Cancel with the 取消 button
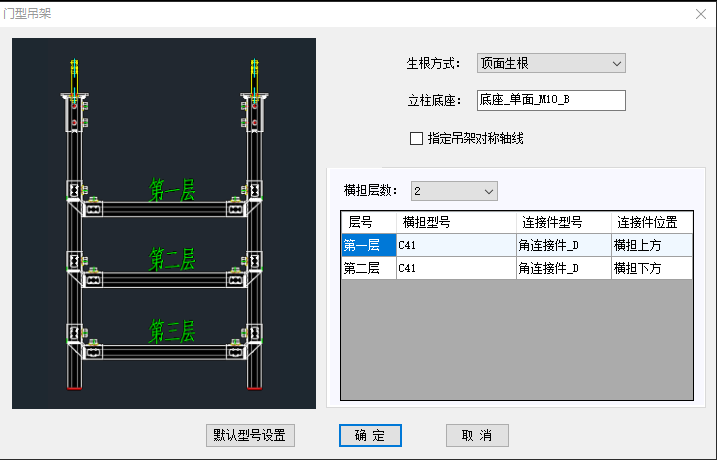 click(477, 435)
